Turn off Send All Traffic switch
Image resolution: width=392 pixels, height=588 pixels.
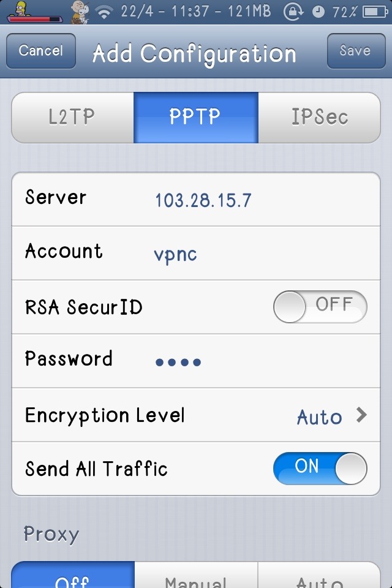tap(320, 469)
